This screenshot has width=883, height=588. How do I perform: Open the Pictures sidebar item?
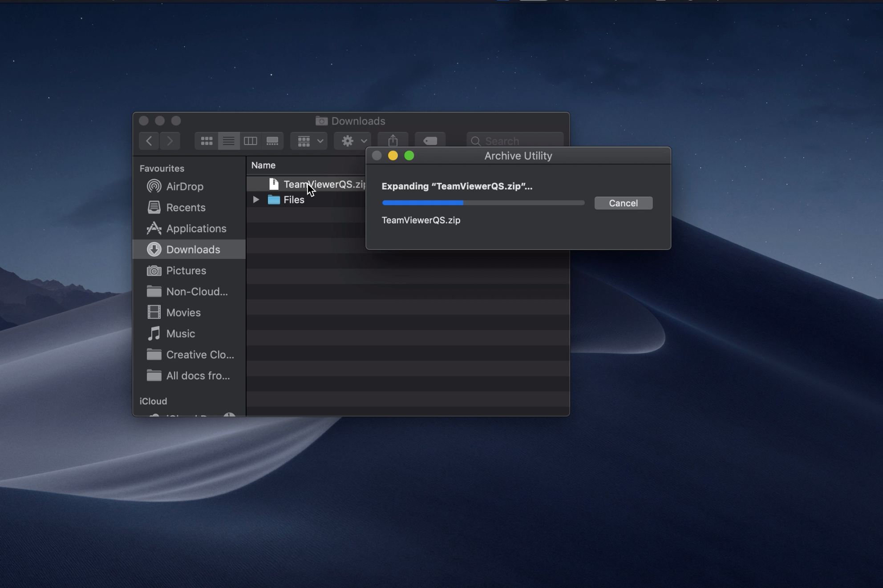pos(186,271)
